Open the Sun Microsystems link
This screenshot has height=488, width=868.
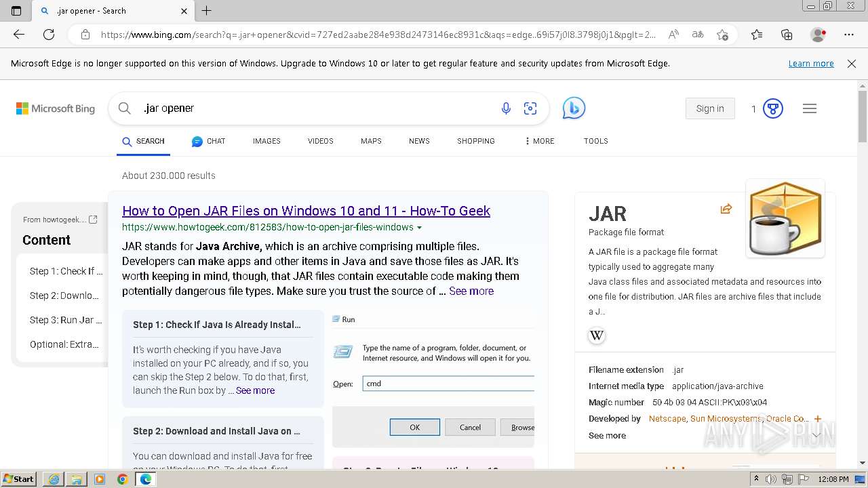coord(726,419)
